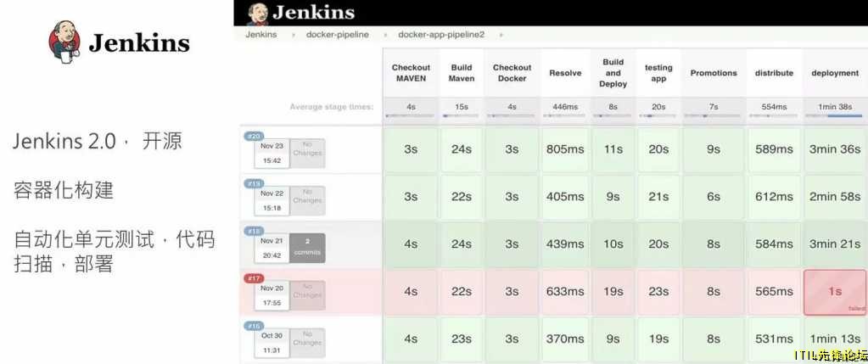
Task: Select the distribute stage header
Action: (x=774, y=73)
